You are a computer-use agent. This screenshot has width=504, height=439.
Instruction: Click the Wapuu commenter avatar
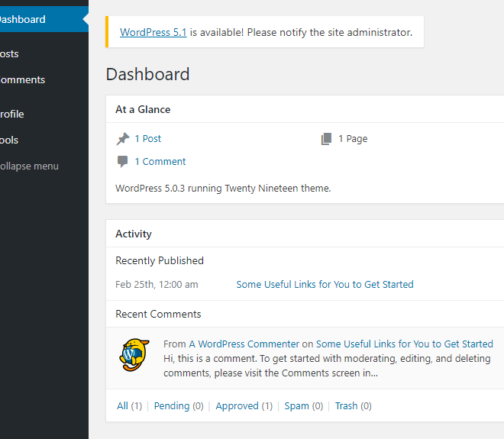point(134,355)
